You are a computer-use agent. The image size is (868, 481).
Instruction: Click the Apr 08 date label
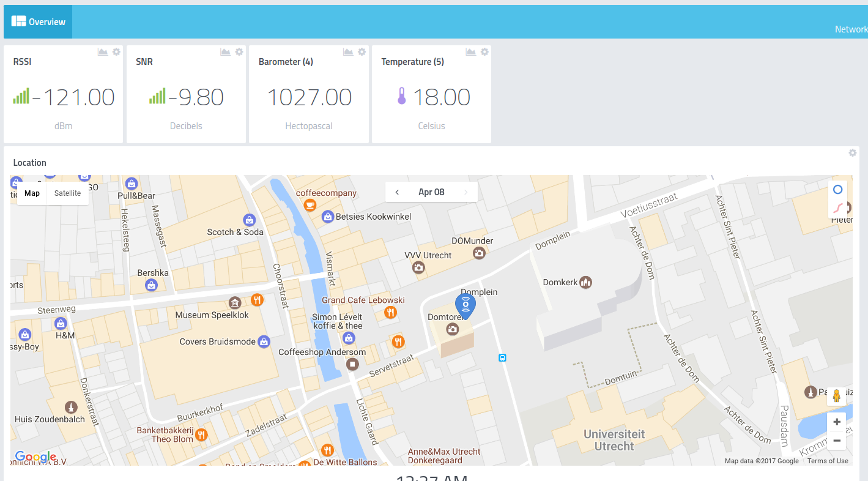(x=431, y=192)
